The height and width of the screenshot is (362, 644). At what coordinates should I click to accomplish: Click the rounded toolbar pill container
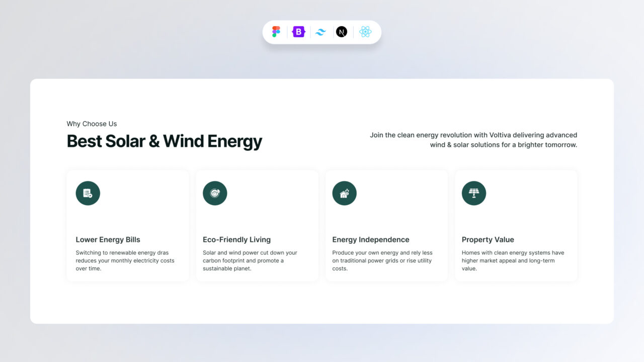tap(321, 31)
